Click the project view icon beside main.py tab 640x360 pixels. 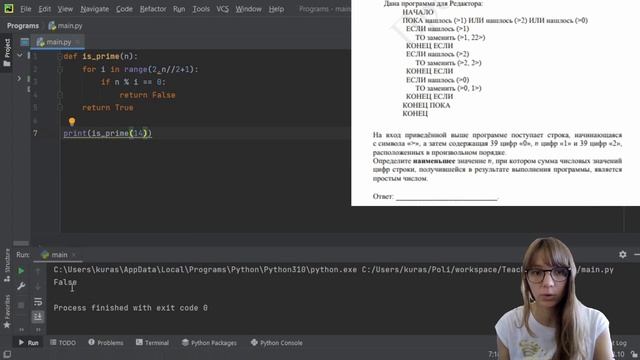24,42
